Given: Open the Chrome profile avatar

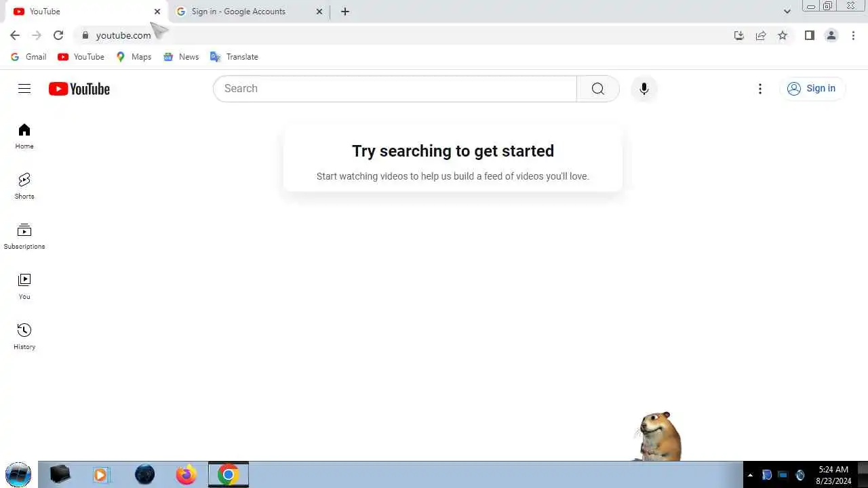Looking at the screenshot, I should pyautogui.click(x=831, y=35).
